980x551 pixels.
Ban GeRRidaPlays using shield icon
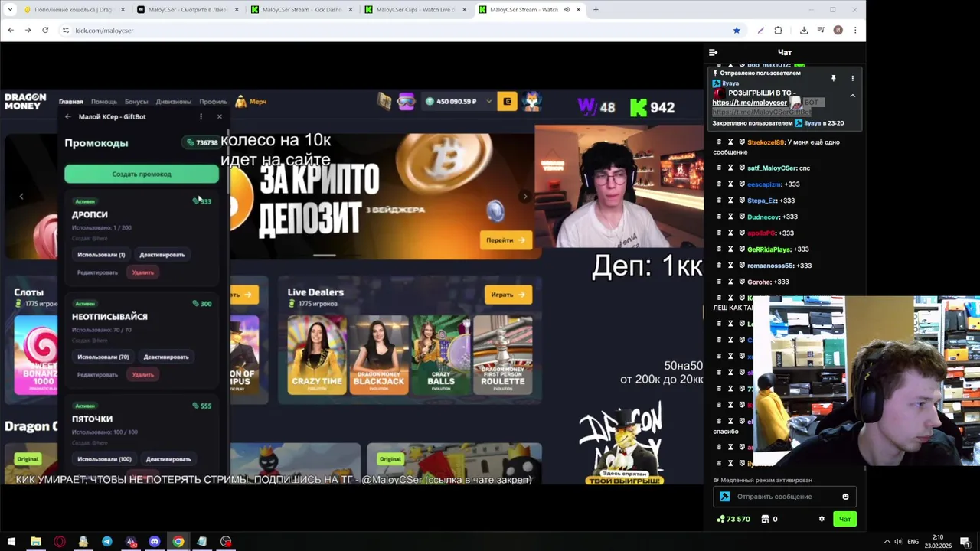(x=742, y=249)
